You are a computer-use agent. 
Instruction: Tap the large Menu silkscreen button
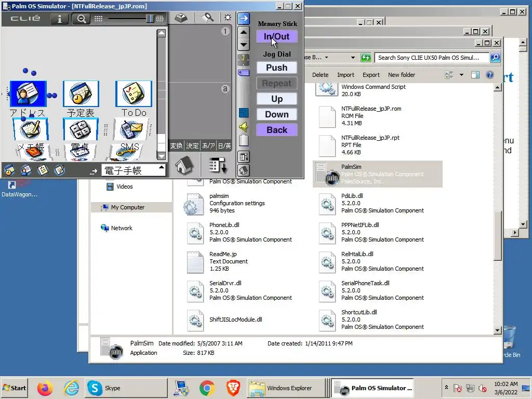(x=217, y=166)
